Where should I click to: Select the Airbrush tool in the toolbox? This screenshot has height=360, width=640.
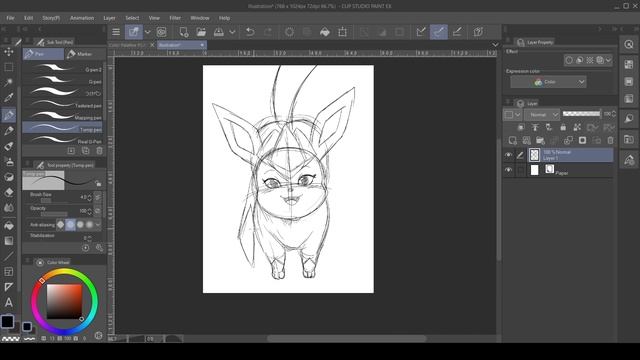[9, 162]
